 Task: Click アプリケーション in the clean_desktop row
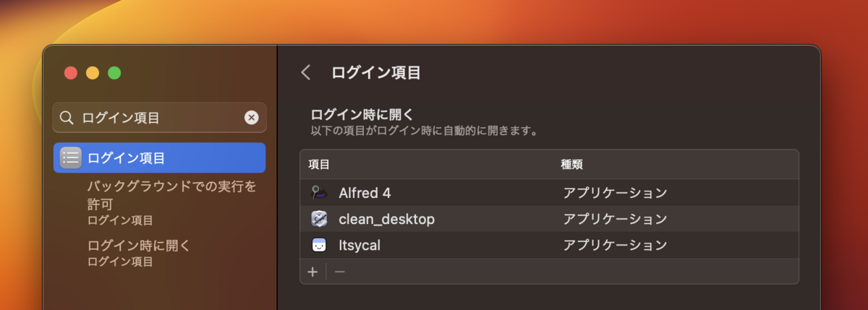(x=615, y=219)
